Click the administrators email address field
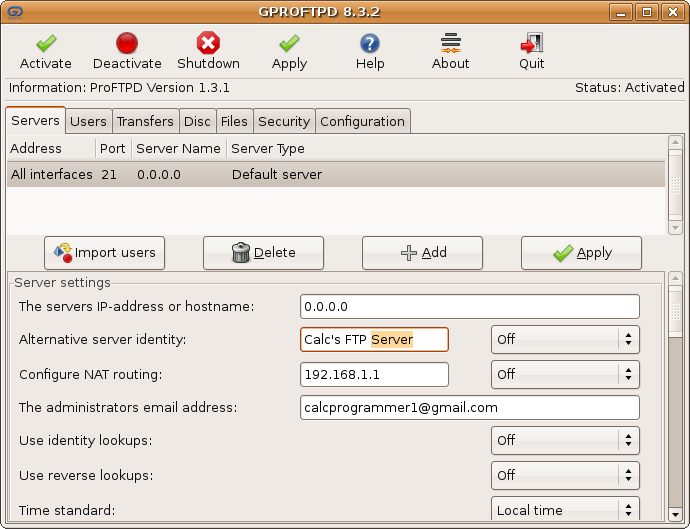The height and width of the screenshot is (529, 690). pos(470,408)
